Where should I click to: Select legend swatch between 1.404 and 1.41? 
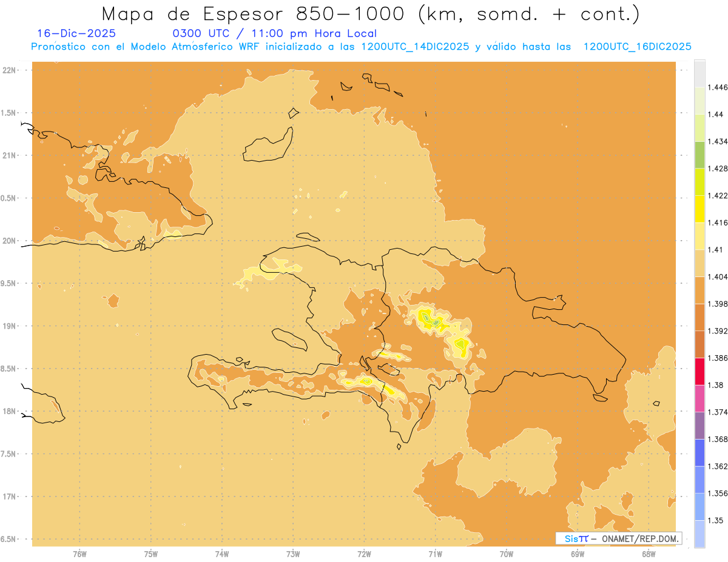tap(699, 263)
